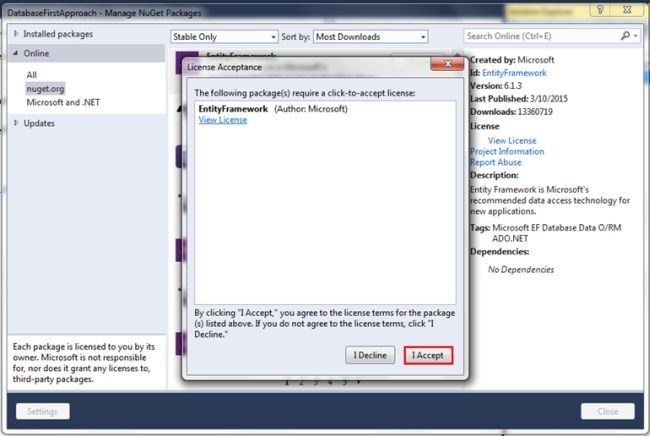Open View License in details pane
The width and height of the screenshot is (650, 436).
click(x=512, y=140)
